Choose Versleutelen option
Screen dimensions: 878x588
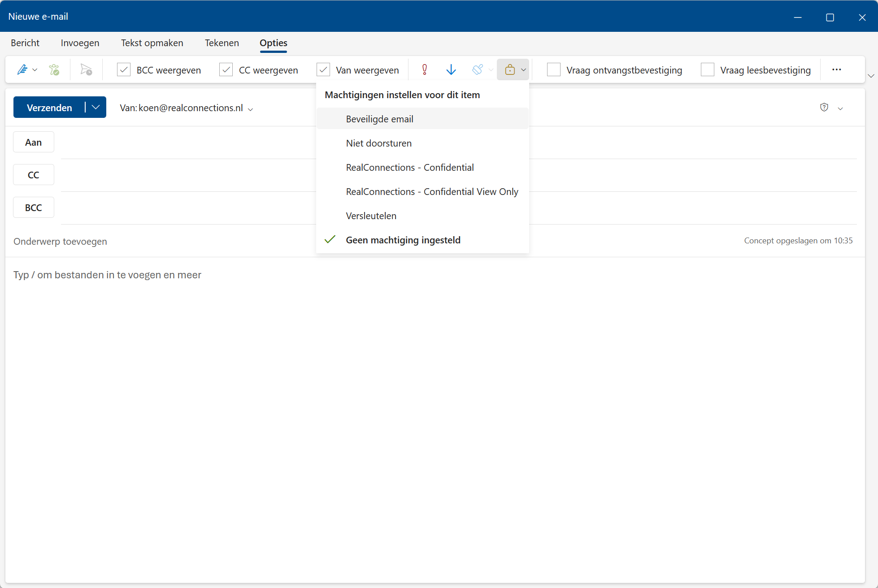[x=423, y=216]
